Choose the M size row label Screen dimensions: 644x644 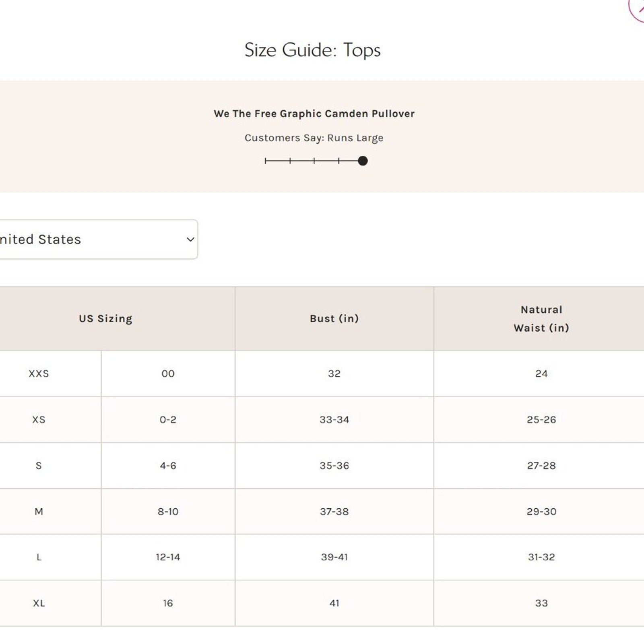(39, 512)
